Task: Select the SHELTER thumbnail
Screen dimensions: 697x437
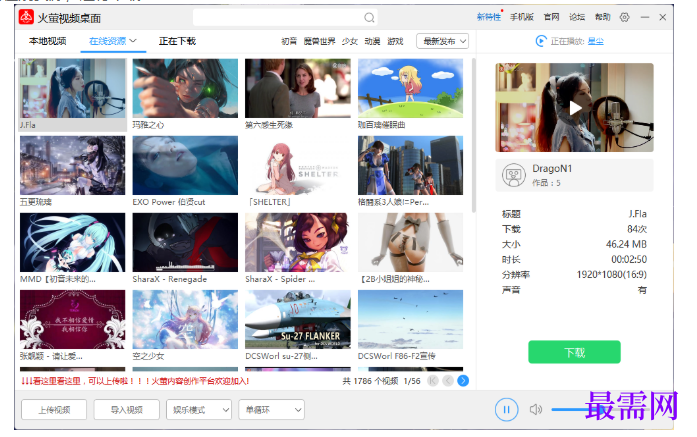Action: [x=297, y=165]
